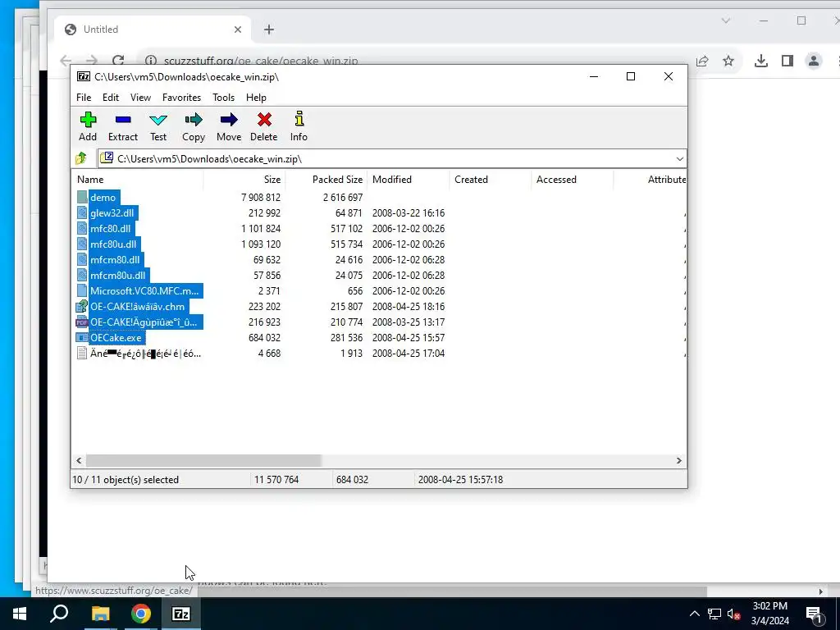Select the mfcm80u.dll file name
Screen dimensions: 840x630
pyautogui.click(x=118, y=275)
